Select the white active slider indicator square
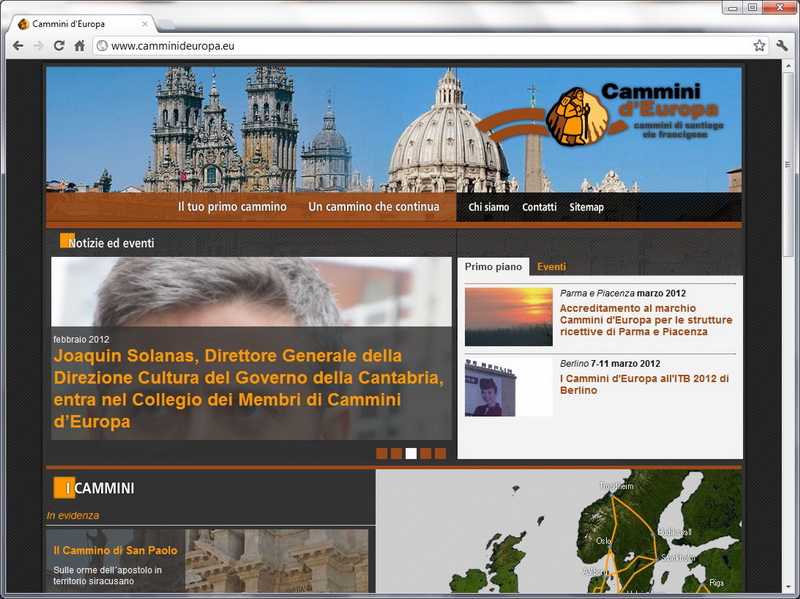This screenshot has height=599, width=800. click(x=411, y=453)
